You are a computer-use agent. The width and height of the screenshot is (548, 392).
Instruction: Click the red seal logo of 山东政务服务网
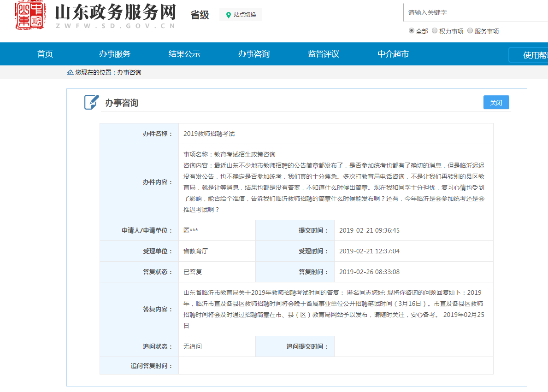click(x=30, y=15)
